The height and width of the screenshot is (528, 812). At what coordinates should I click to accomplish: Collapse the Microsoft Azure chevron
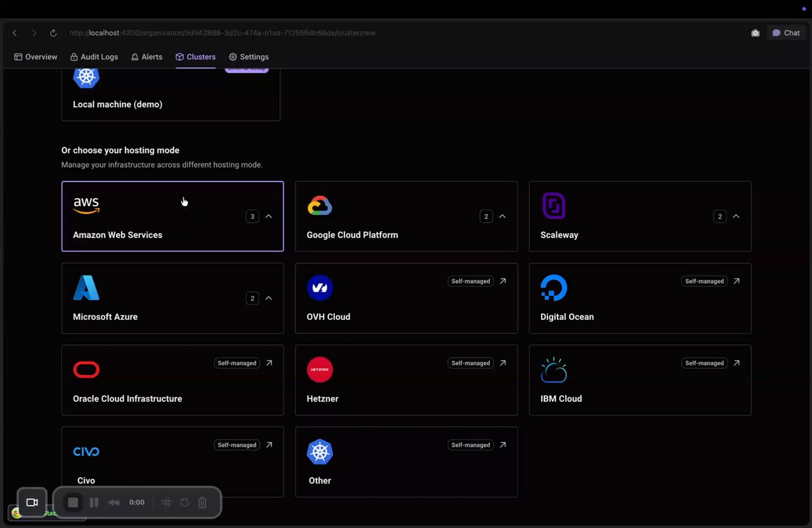coord(268,298)
